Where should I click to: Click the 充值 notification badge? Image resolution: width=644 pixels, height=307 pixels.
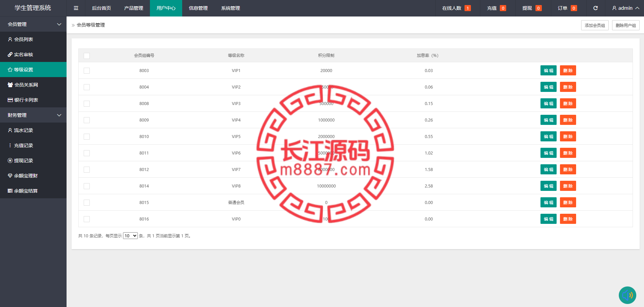pos(503,8)
